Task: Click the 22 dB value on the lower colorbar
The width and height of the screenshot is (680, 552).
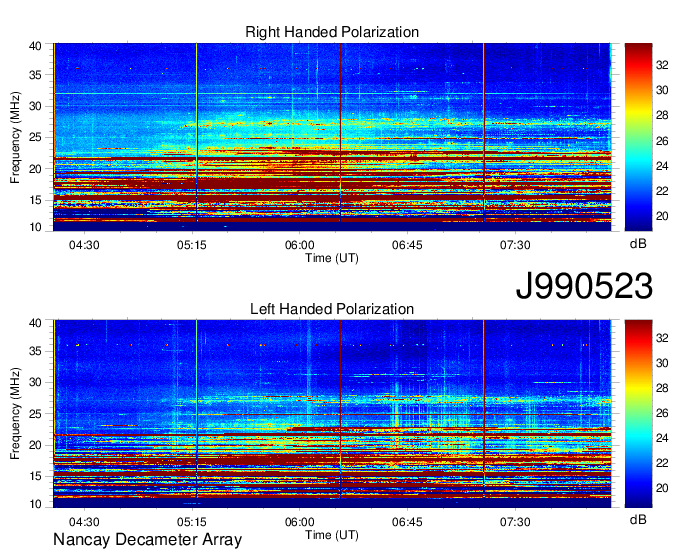Action: point(662,463)
